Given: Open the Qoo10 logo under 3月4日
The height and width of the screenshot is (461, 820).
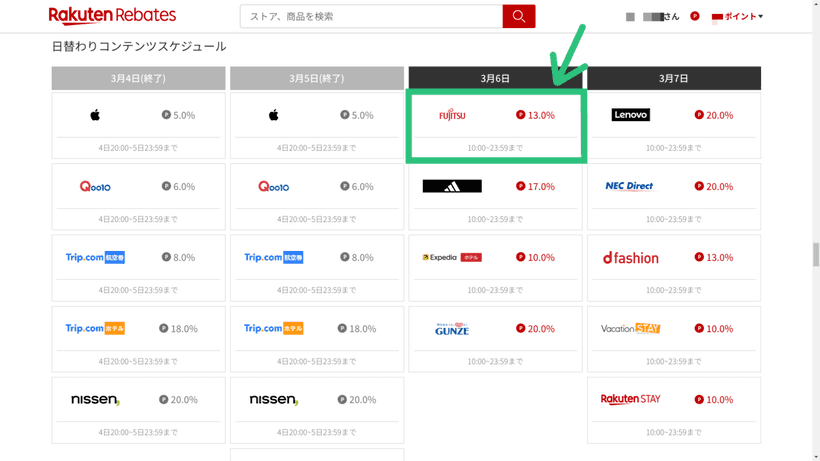Looking at the screenshot, I should [x=95, y=187].
